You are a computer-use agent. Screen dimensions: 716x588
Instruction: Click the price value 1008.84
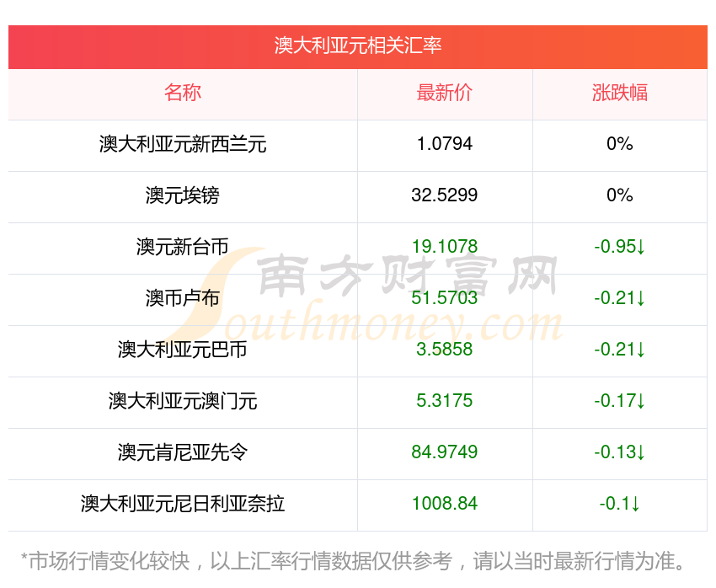[444, 504]
